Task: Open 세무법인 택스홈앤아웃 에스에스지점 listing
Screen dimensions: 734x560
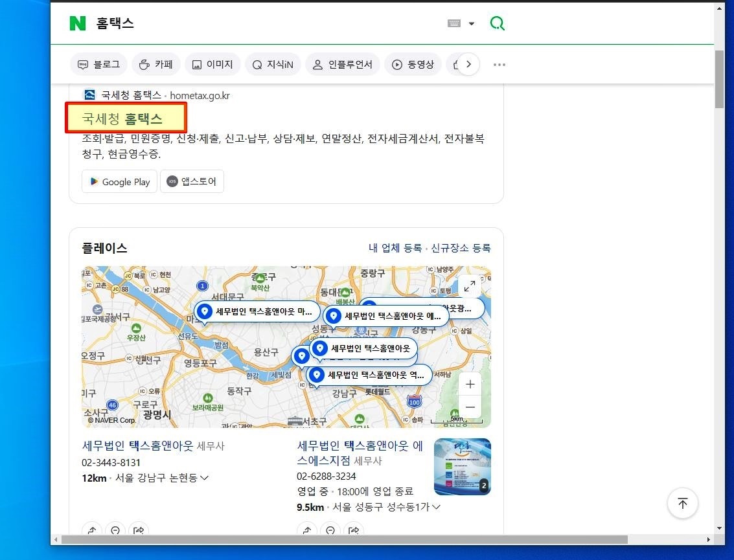Action: click(x=360, y=453)
